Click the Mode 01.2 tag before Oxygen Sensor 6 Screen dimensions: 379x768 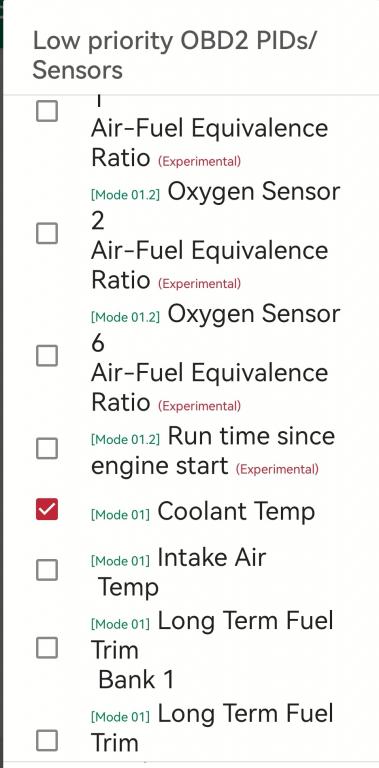coord(125,317)
